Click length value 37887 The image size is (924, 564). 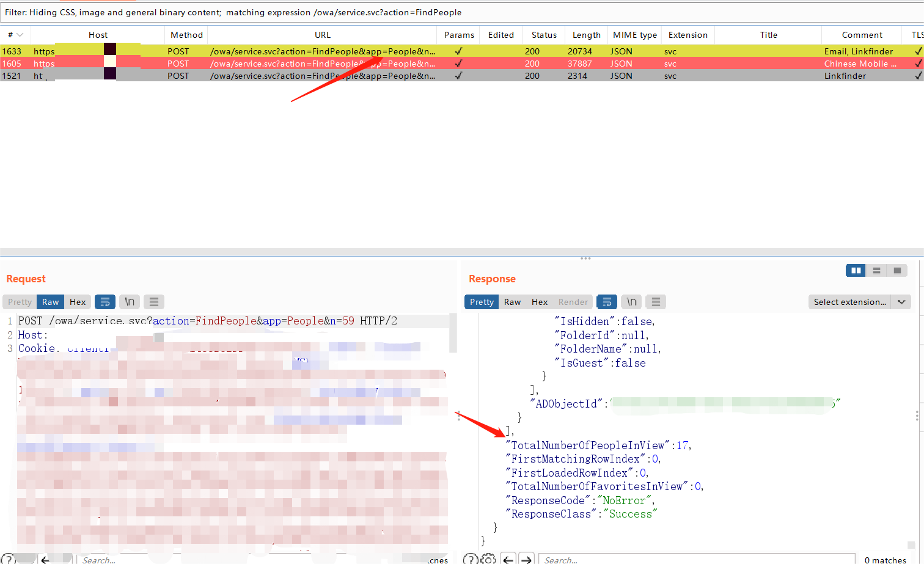[x=580, y=64]
